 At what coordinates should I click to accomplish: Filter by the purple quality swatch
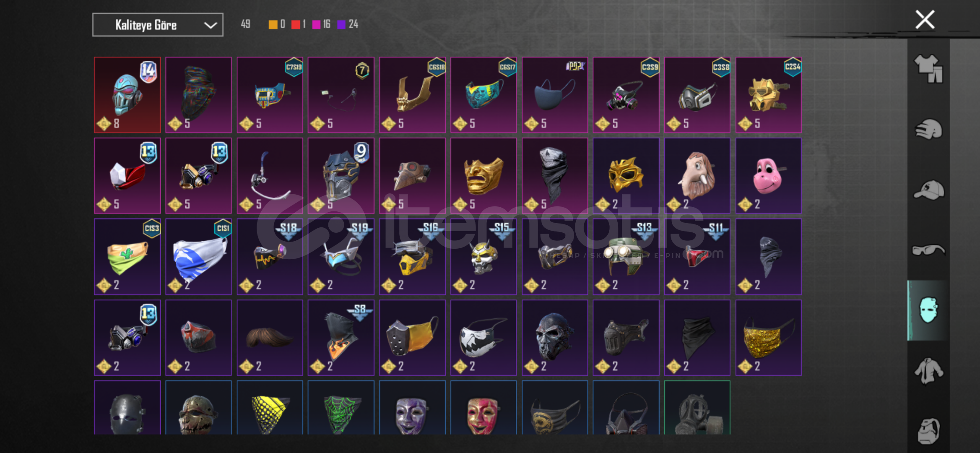point(341,24)
